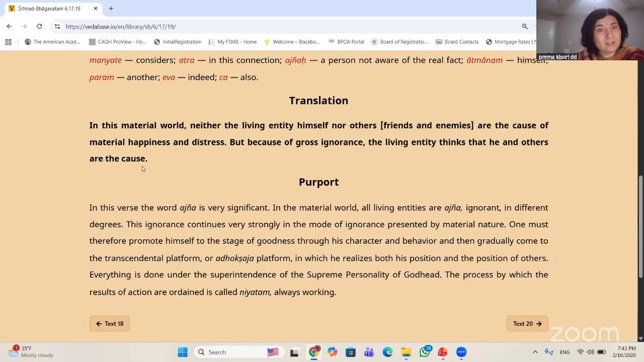Check battery status tray icon

tap(601, 352)
